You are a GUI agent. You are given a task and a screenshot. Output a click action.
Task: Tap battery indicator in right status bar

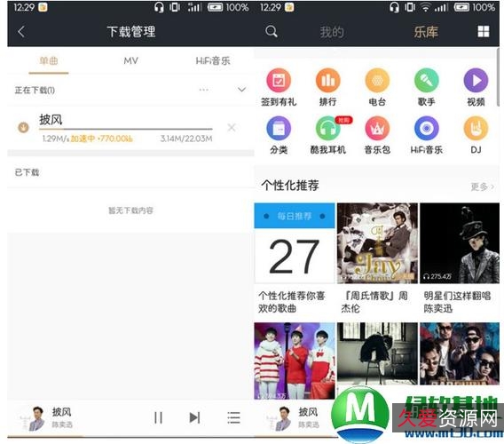pos(461,7)
